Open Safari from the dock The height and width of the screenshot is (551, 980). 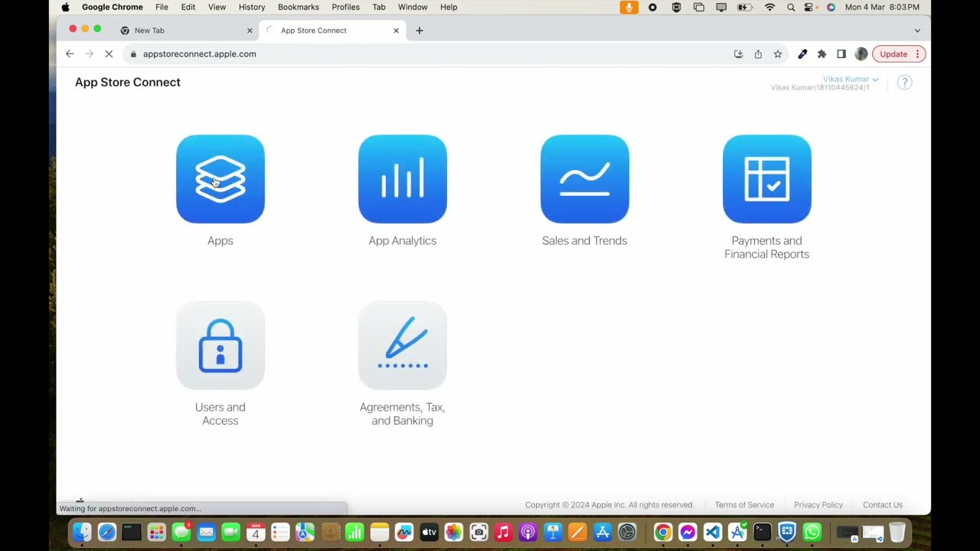coord(107,532)
